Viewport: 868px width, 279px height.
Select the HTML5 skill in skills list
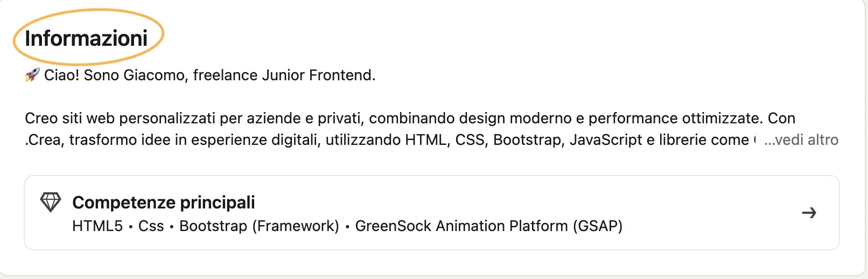(97, 226)
